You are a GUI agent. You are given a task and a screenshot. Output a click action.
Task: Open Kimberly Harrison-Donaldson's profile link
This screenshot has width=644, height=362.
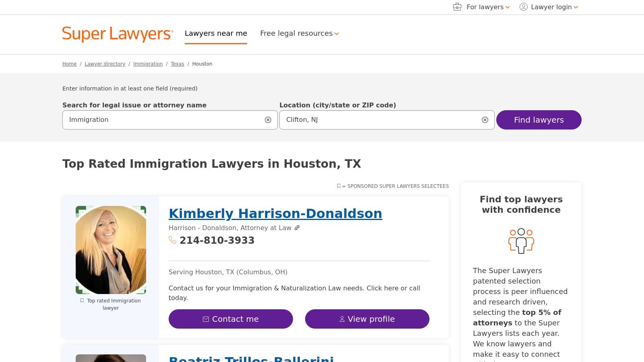pos(275,213)
